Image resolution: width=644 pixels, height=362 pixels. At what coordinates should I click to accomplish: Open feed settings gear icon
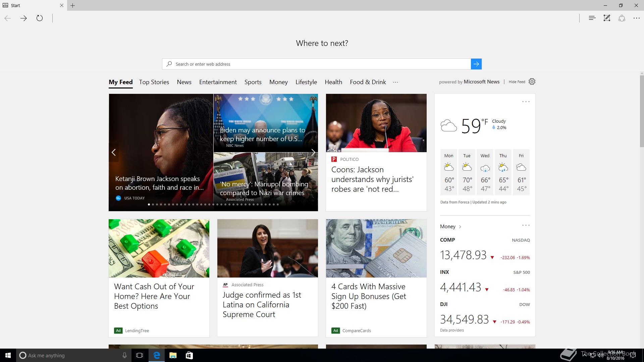[532, 82]
